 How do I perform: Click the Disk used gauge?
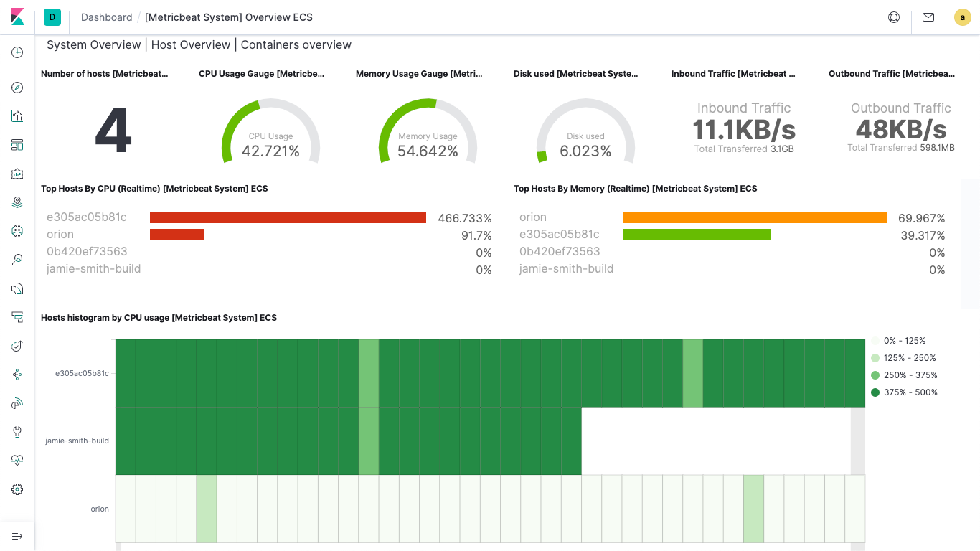[585, 132]
